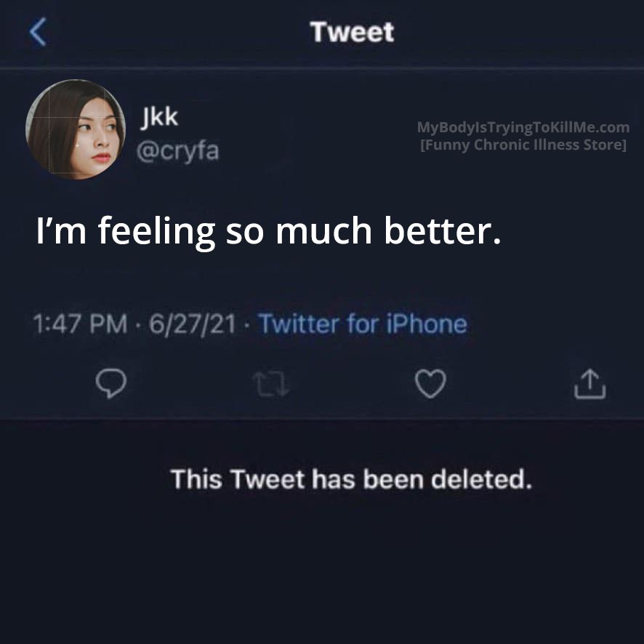
Task: Expand Jkk's profile details
Action: [75, 130]
